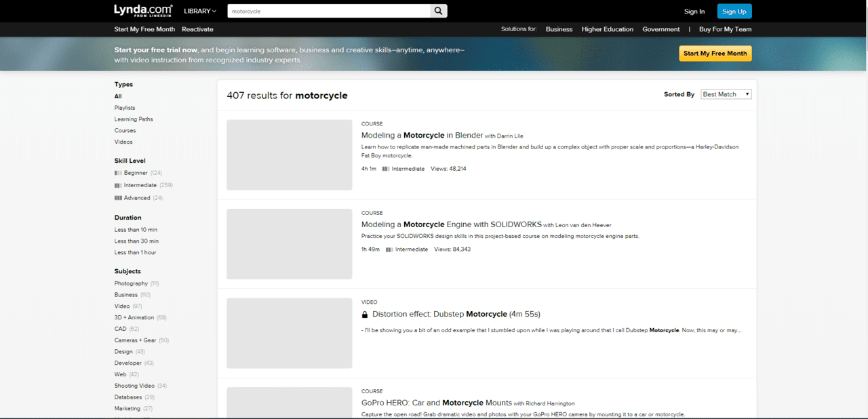The image size is (868, 419).
Task: Click the search magnifier button
Action: [x=439, y=11]
